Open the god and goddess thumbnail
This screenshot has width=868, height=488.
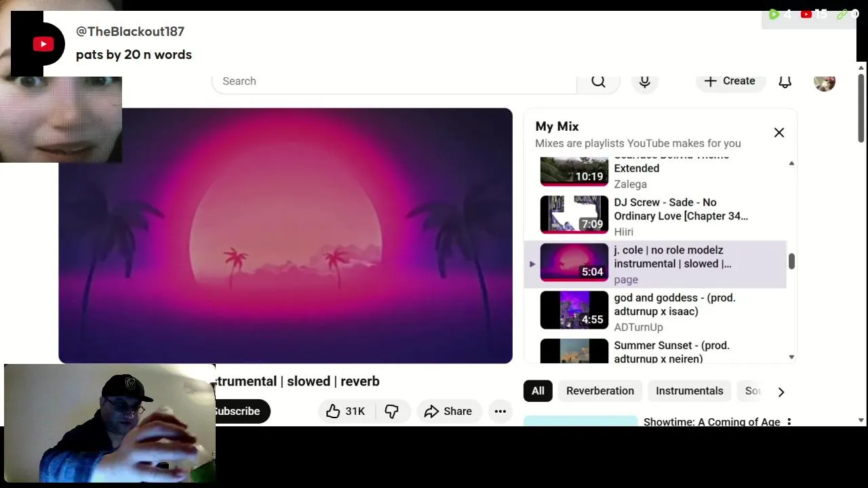coord(574,310)
